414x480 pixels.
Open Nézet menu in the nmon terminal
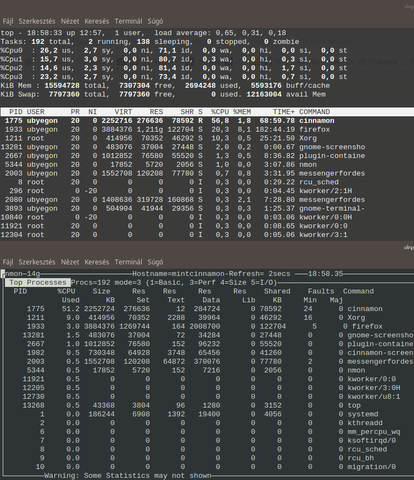70,262
